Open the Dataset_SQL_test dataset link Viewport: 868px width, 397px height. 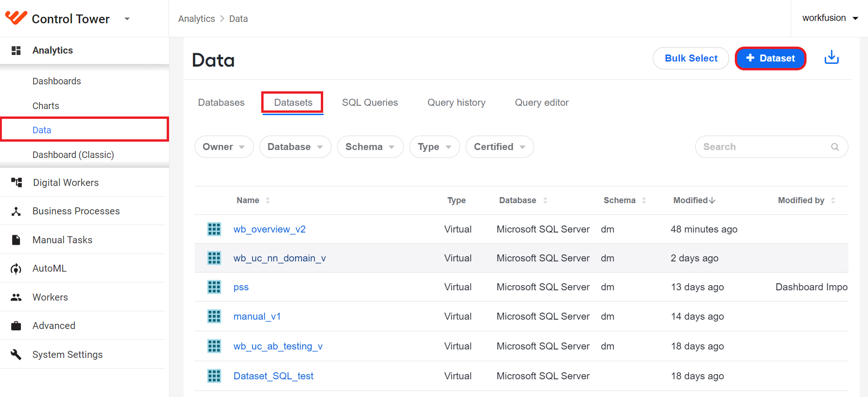pos(273,376)
